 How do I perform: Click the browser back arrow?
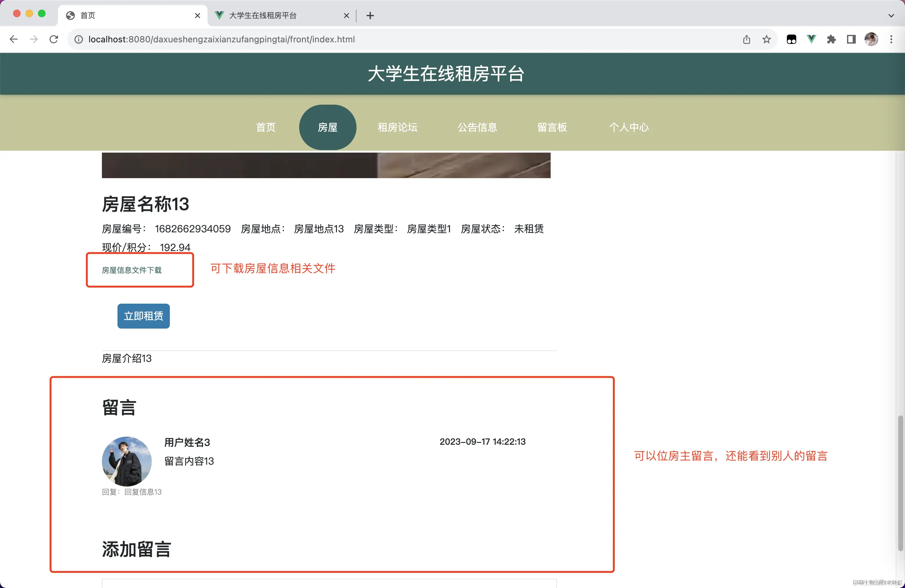click(x=14, y=39)
